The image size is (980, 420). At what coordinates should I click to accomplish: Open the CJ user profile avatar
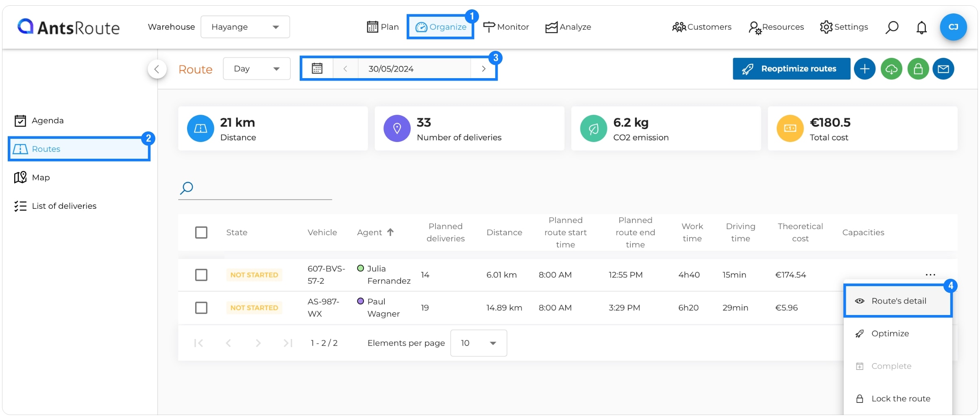coord(953,27)
